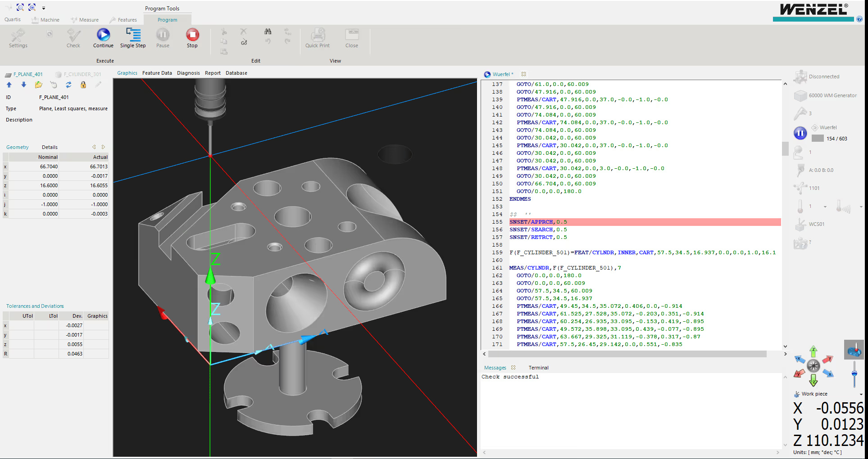868x459 pixels.
Task: Click the green +Z jog arrow
Action: pyautogui.click(x=813, y=351)
